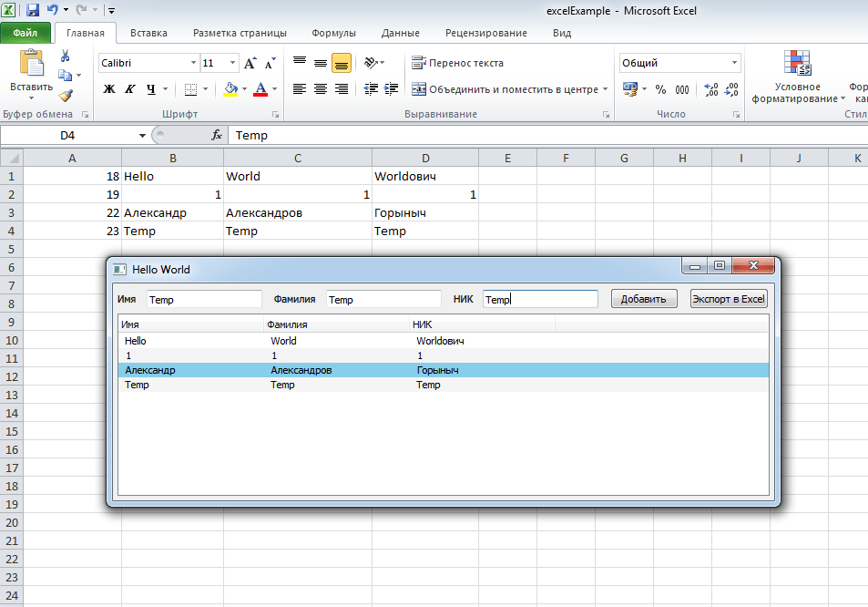Apply percent style from Число group

[x=659, y=88]
